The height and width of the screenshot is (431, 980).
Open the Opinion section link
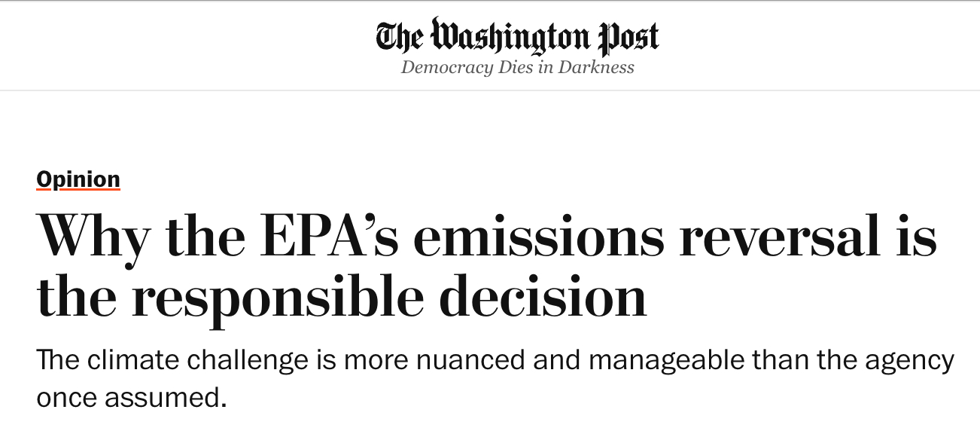(x=78, y=179)
